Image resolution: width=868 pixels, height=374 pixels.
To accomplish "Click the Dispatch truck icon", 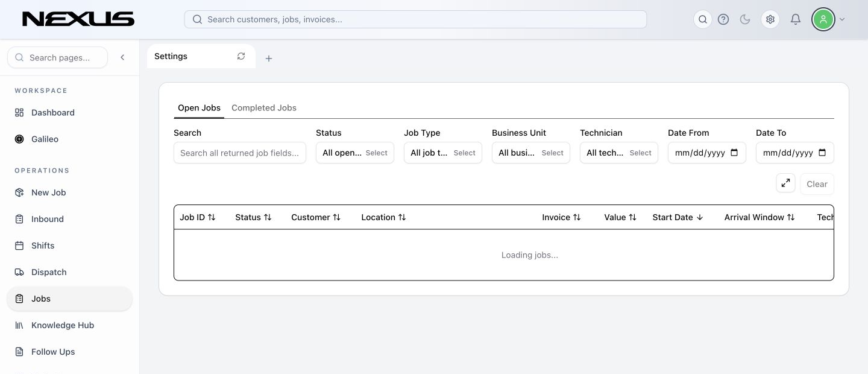I will (19, 272).
